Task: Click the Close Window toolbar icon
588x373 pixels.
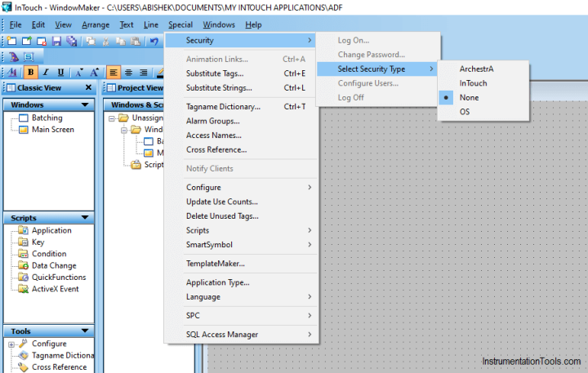Action: [x=42, y=41]
